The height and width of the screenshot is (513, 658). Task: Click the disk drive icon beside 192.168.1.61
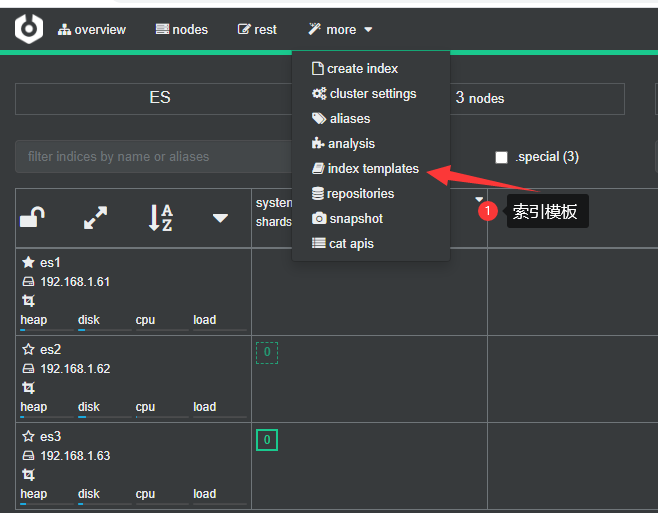click(x=28, y=282)
